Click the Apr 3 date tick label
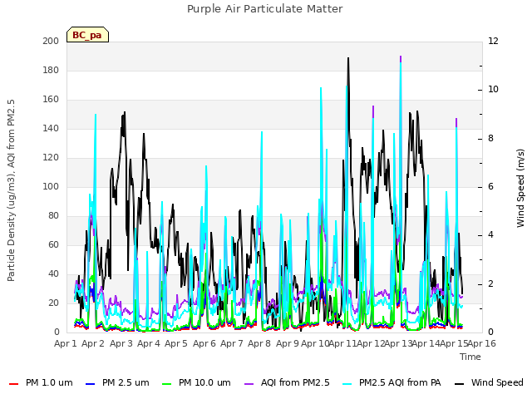Image resolution: width=532 pixels, height=399 pixels. [x=121, y=343]
